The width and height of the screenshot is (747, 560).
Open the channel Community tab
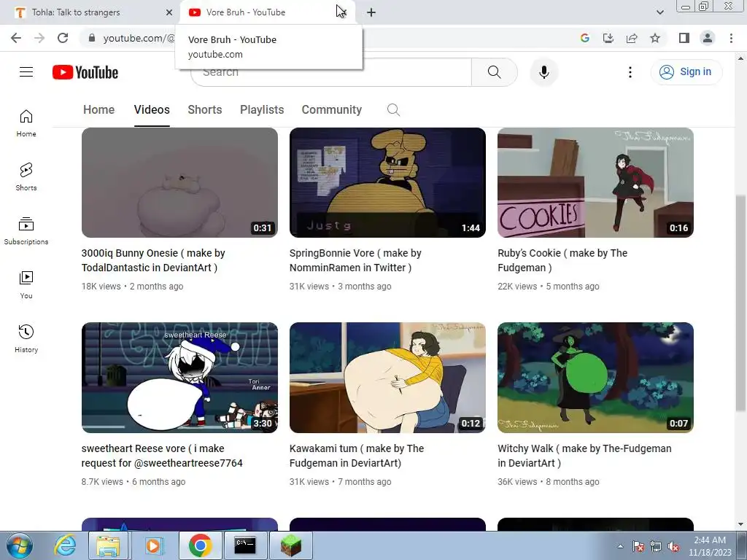332,110
